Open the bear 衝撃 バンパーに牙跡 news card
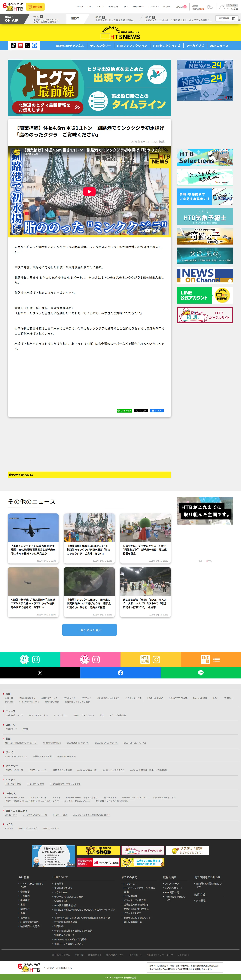 click(89, 592)
